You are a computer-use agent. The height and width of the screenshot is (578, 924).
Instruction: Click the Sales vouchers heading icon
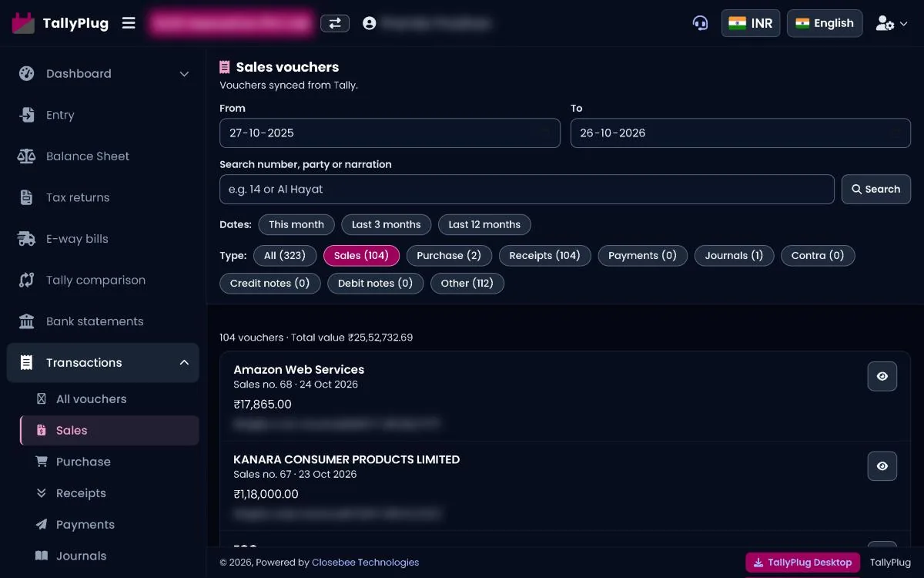tap(225, 67)
